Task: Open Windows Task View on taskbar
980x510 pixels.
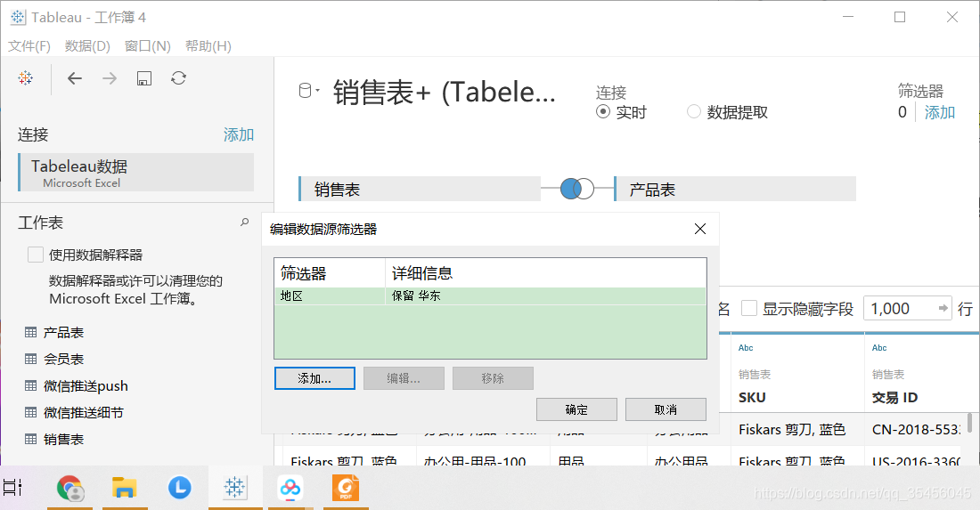Action: pyautogui.click(x=12, y=488)
